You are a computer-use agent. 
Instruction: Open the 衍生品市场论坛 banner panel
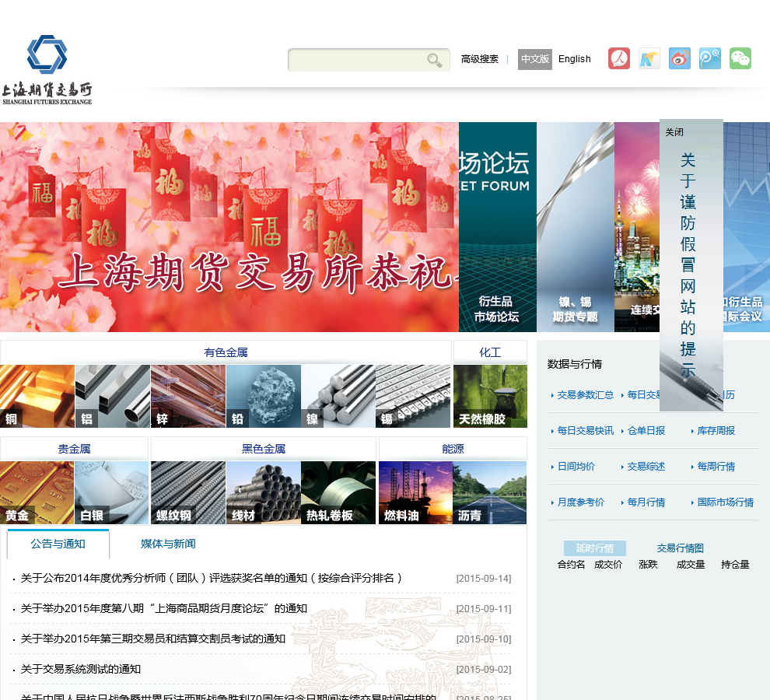tap(498, 227)
